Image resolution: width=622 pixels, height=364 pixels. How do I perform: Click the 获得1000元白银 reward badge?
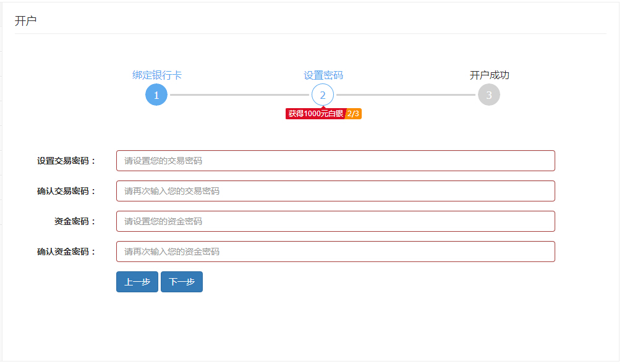[314, 114]
